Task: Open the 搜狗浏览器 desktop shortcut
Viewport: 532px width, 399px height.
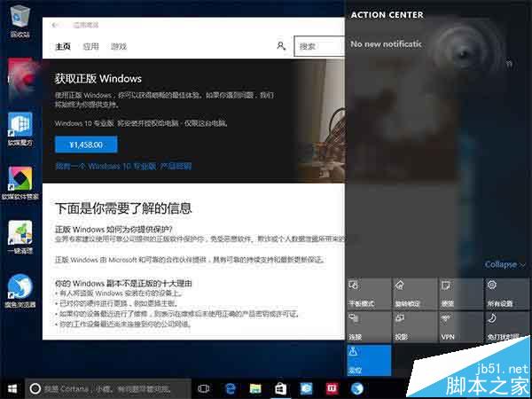Action: pos(20,291)
